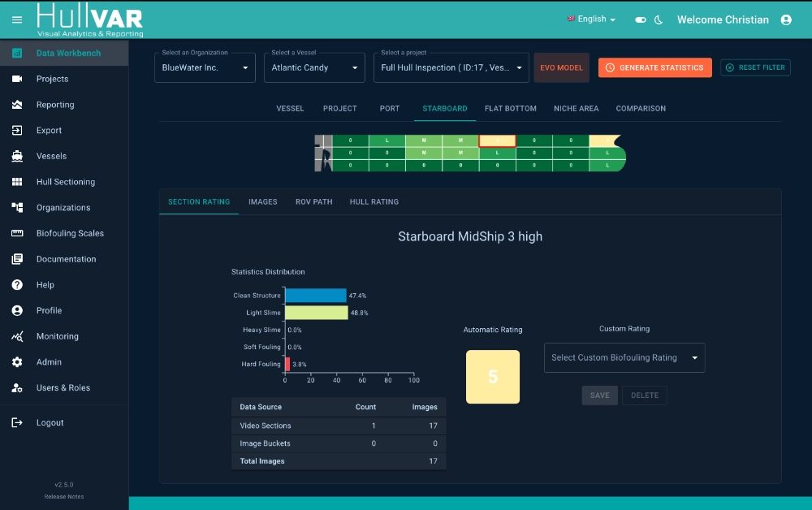
Task: Open the Users & Roles icon
Action: (x=17, y=388)
